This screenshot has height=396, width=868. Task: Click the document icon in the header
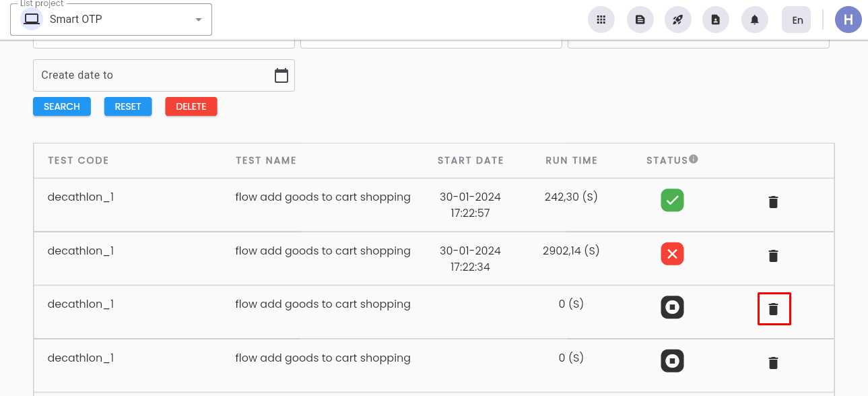pos(640,20)
